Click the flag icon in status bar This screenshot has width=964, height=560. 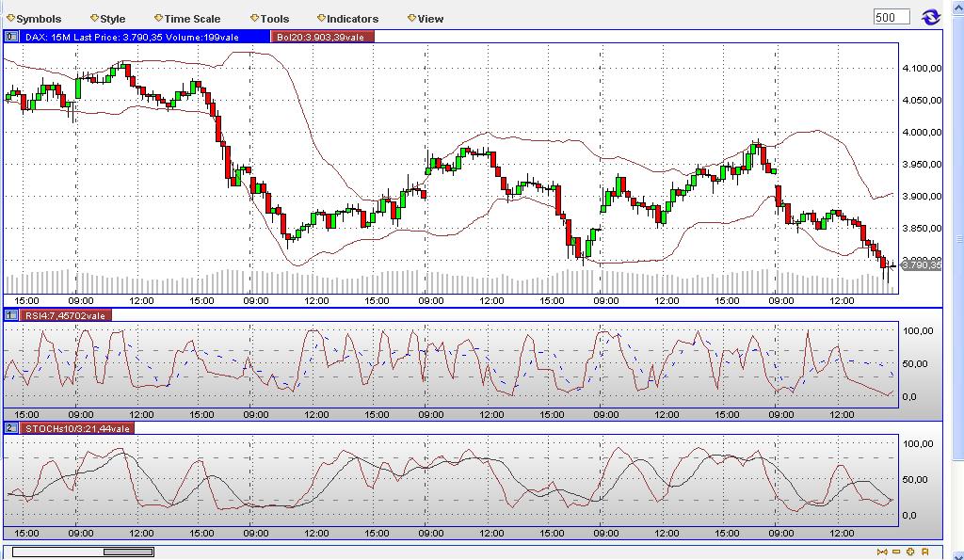tap(924, 553)
